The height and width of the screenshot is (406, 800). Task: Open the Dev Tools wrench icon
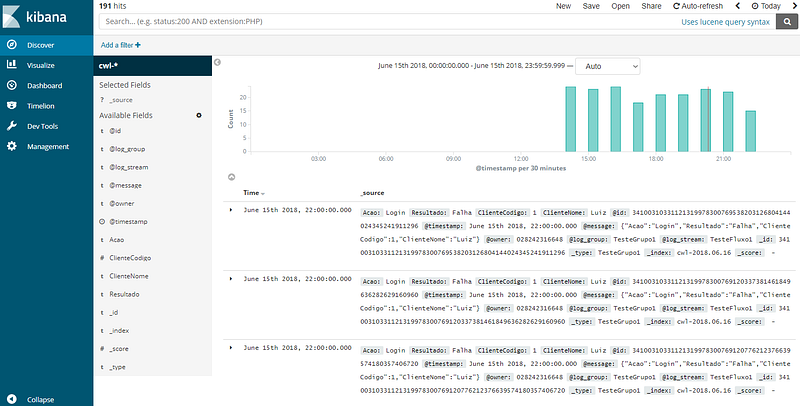pos(12,126)
